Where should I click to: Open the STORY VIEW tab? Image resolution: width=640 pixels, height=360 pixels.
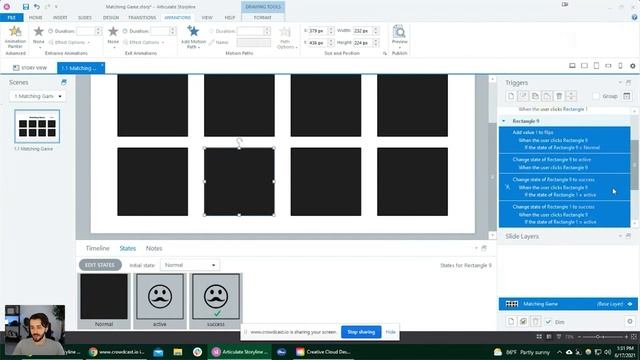click(x=30, y=68)
